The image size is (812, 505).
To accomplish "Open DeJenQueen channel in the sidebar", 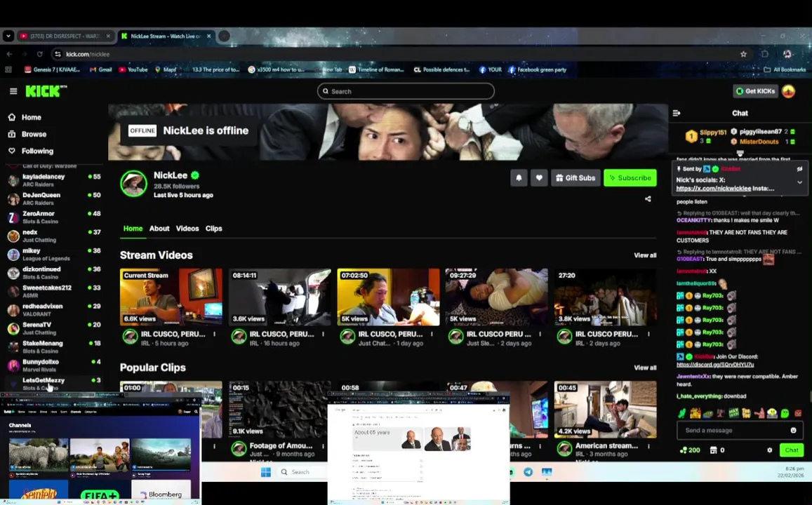I will pos(54,198).
